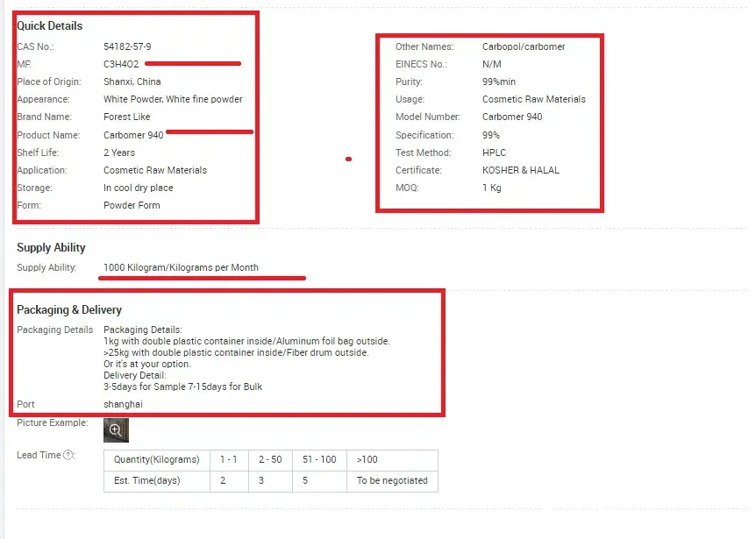Click the shanghai port value

pos(123,404)
